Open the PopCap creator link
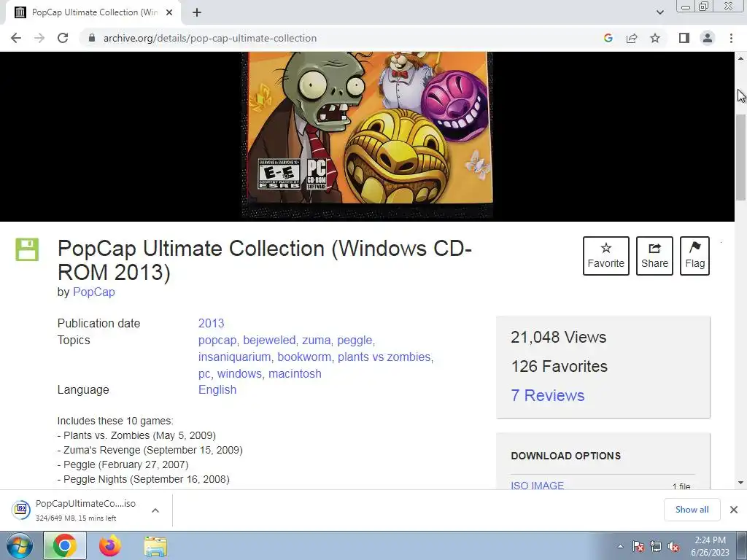Image resolution: width=747 pixels, height=560 pixels. click(93, 292)
